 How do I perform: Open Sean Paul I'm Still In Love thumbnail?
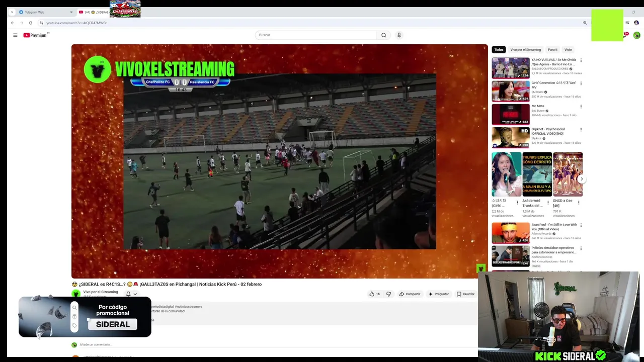[511, 233]
